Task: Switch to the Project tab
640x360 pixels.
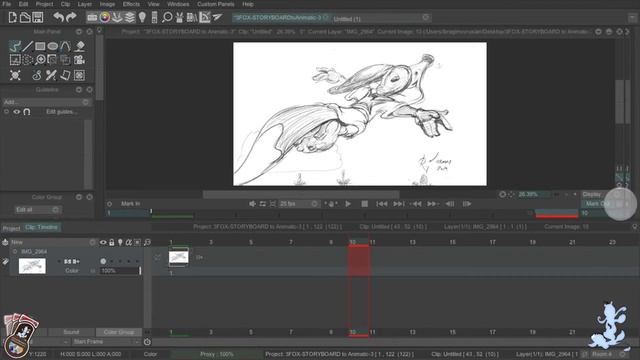Action: (11, 228)
